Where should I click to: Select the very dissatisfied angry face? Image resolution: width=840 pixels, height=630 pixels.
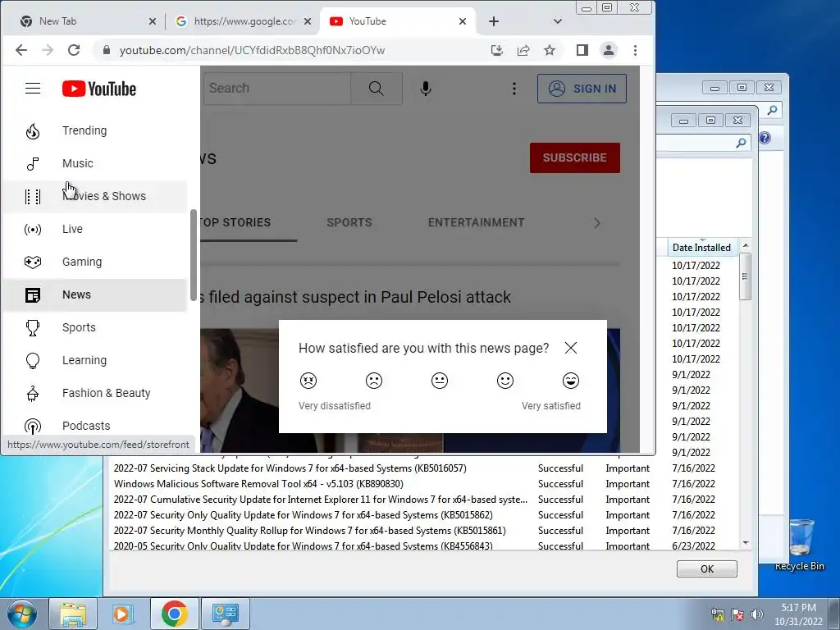click(x=308, y=381)
